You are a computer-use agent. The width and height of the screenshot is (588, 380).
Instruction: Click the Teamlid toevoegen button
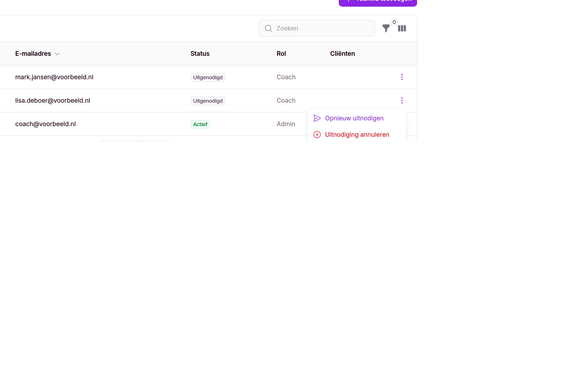pos(378,2)
